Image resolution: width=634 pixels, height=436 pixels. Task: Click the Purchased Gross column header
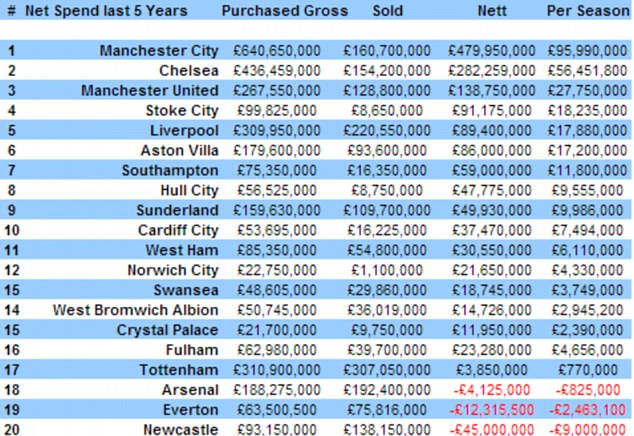pyautogui.click(x=284, y=10)
